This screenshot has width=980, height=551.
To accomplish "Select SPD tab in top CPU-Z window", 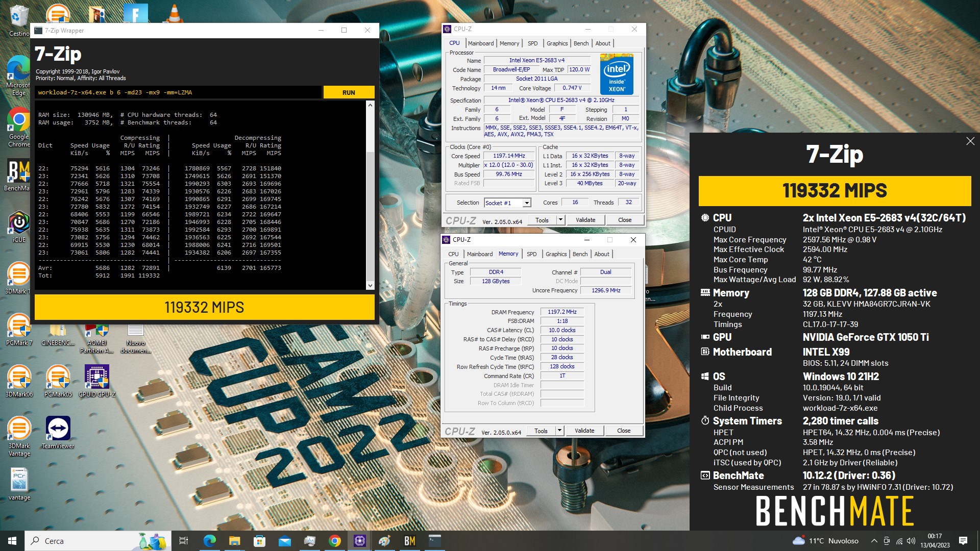I will (x=532, y=43).
